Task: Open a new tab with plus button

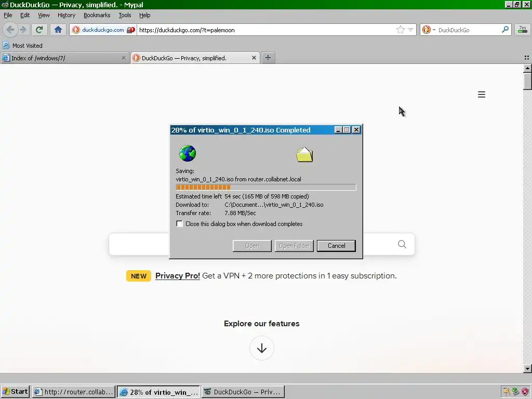Action: click(268, 58)
